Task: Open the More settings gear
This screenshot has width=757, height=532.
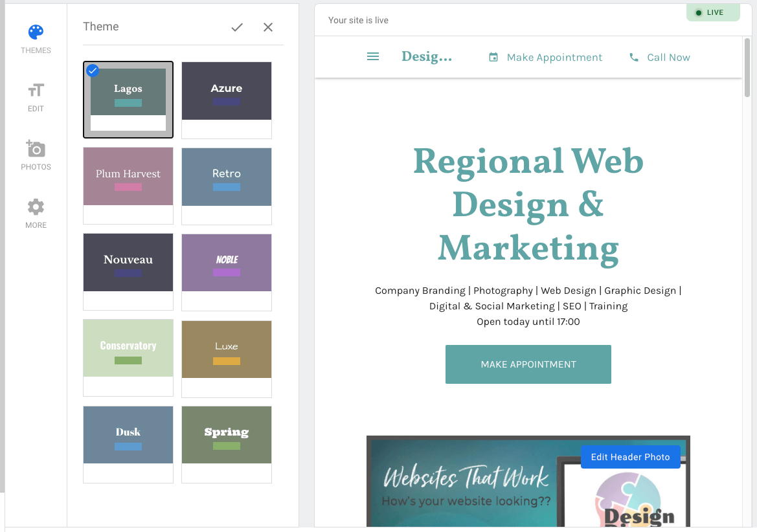Action: (36, 214)
